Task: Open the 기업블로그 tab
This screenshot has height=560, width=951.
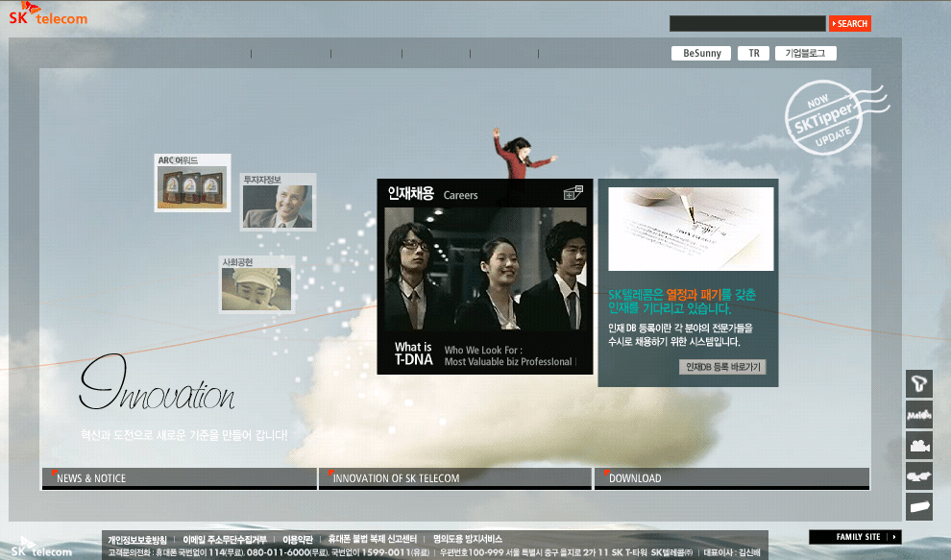Action: pos(805,54)
